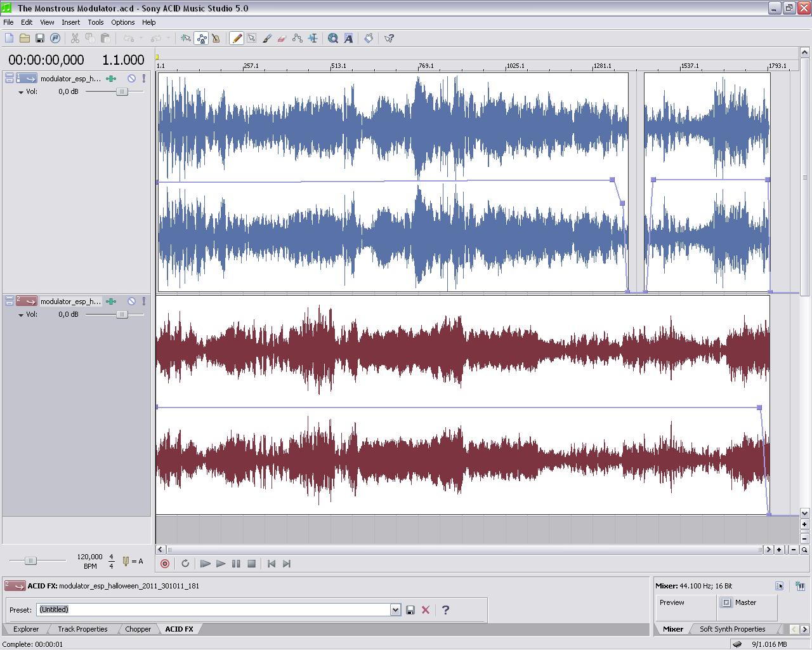The image size is (812, 650).
Task: Mute track 1
Action: [131, 79]
